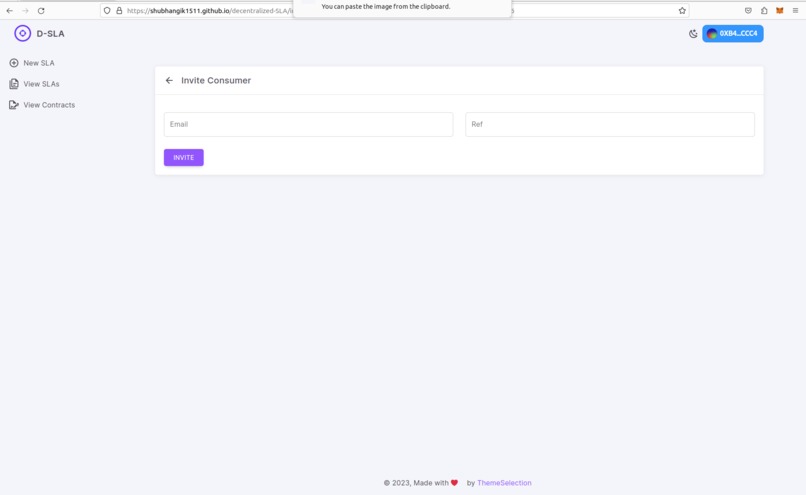Image resolution: width=806 pixels, height=495 pixels.
Task: Click the Ref input field
Action: pos(610,124)
